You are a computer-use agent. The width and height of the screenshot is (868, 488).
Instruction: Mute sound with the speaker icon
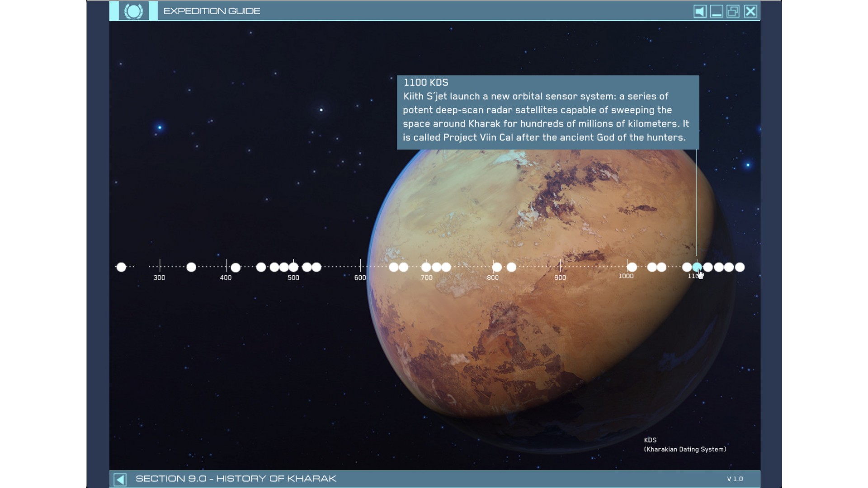pos(700,11)
